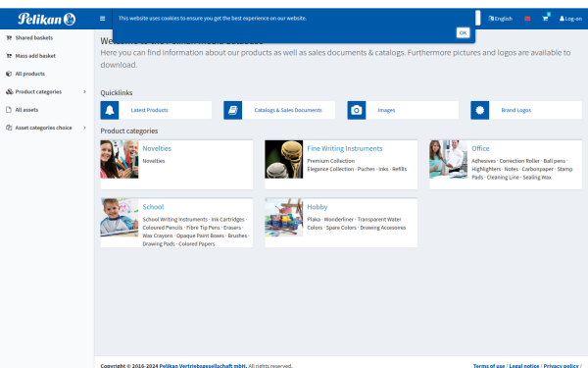This screenshot has width=588, height=368.
Task: Click the bell icon for Latest Products
Action: [110, 110]
